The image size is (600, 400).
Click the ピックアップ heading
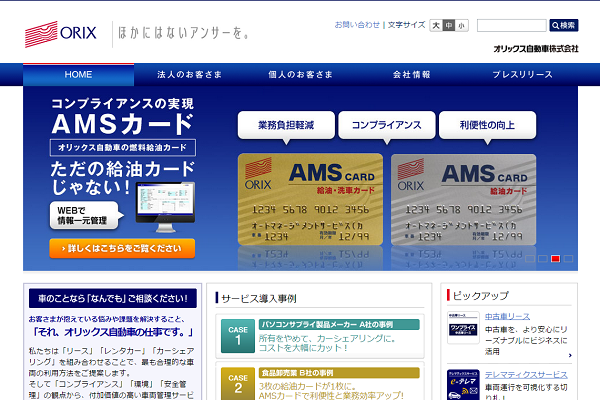click(x=481, y=296)
